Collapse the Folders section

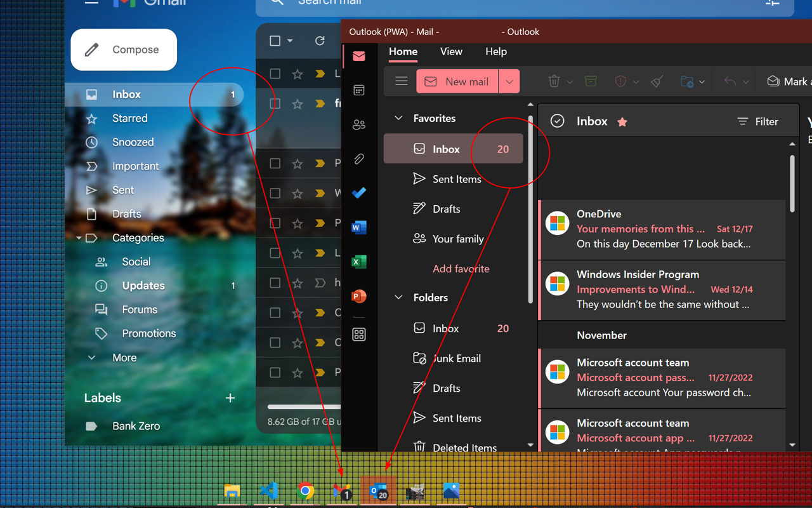click(x=398, y=297)
